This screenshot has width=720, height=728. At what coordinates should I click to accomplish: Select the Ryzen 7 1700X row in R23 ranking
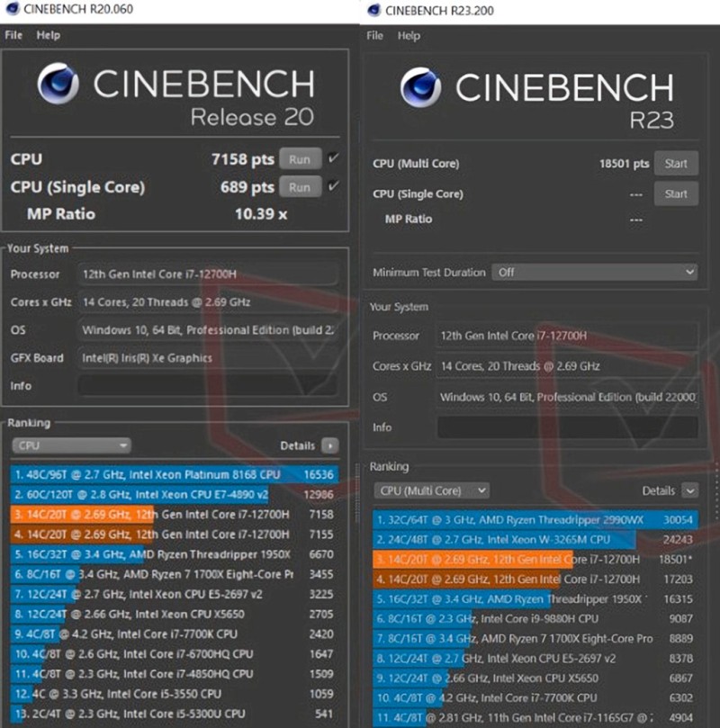[x=535, y=638]
